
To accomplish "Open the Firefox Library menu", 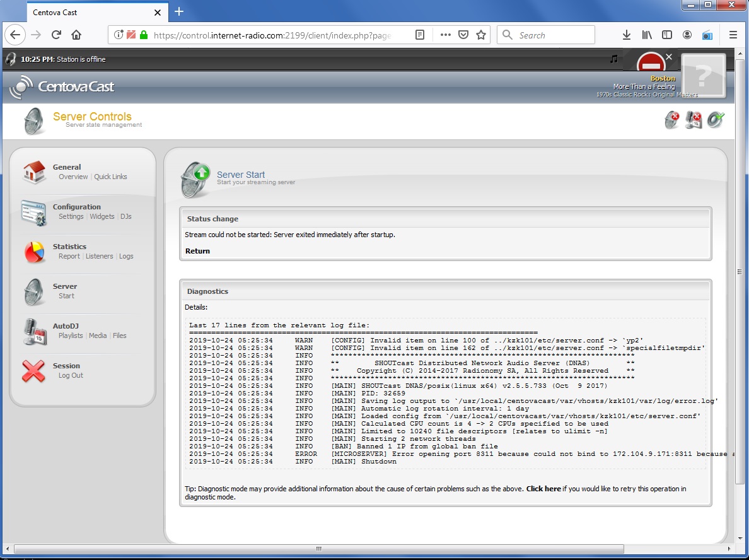I will click(x=647, y=35).
